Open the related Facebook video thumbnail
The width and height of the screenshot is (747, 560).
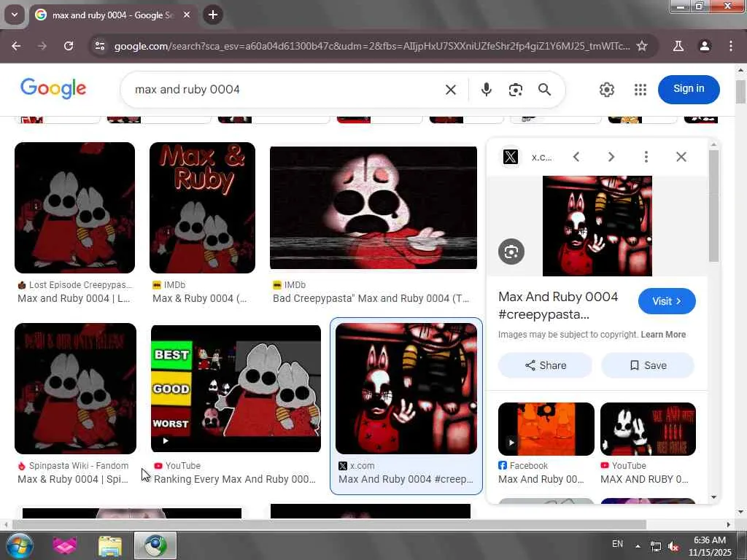tap(546, 429)
